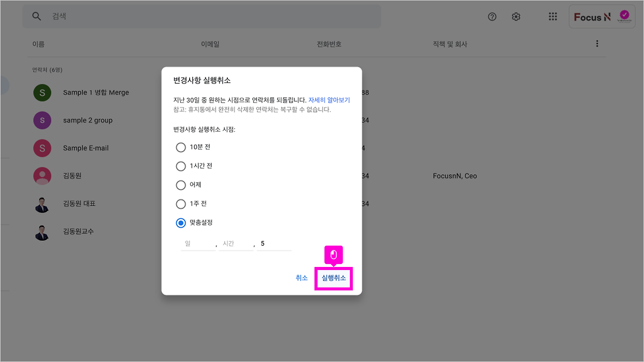Open the Google apps grid icon
The height and width of the screenshot is (362, 644).
pyautogui.click(x=552, y=17)
